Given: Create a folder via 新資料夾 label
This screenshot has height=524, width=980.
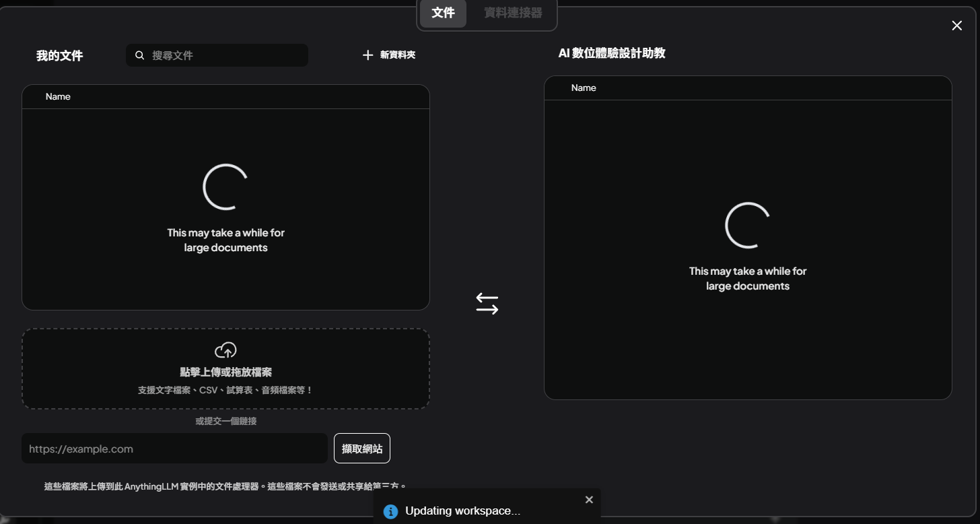Looking at the screenshot, I should point(397,55).
